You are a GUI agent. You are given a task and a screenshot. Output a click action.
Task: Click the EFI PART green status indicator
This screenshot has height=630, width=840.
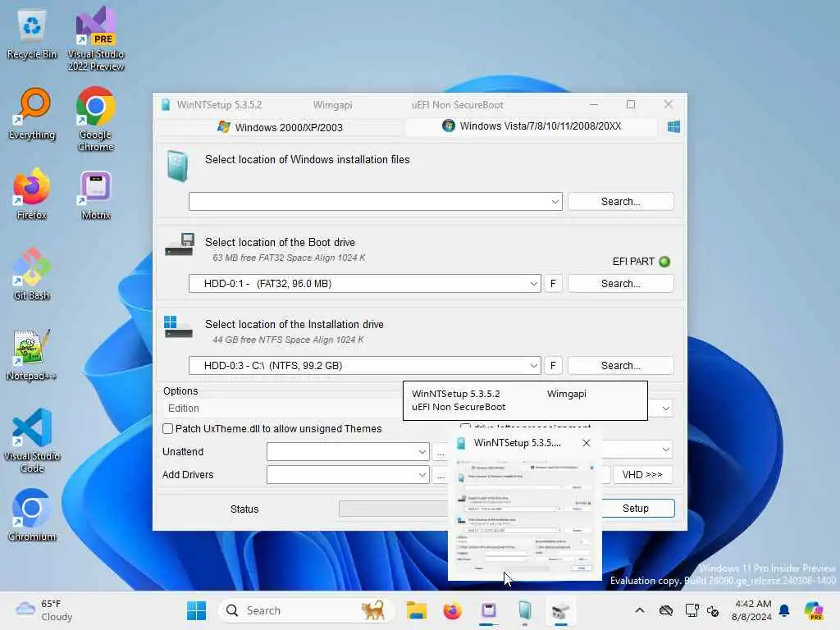[664, 262]
